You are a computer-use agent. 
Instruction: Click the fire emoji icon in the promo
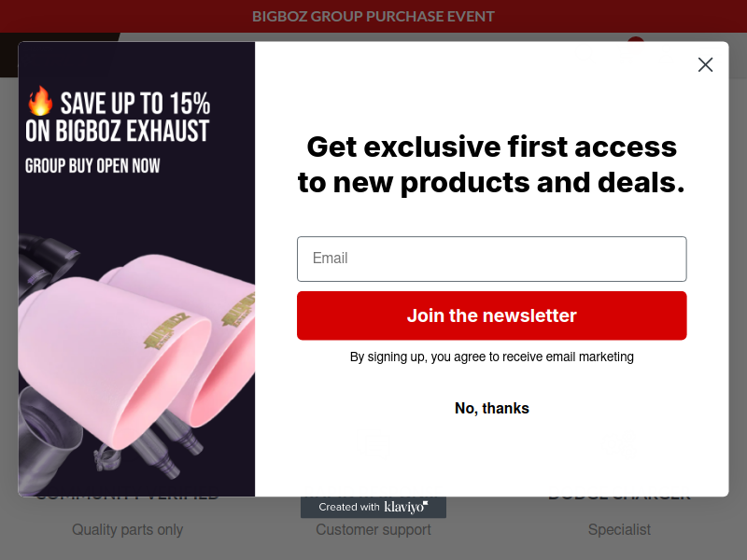(x=40, y=101)
